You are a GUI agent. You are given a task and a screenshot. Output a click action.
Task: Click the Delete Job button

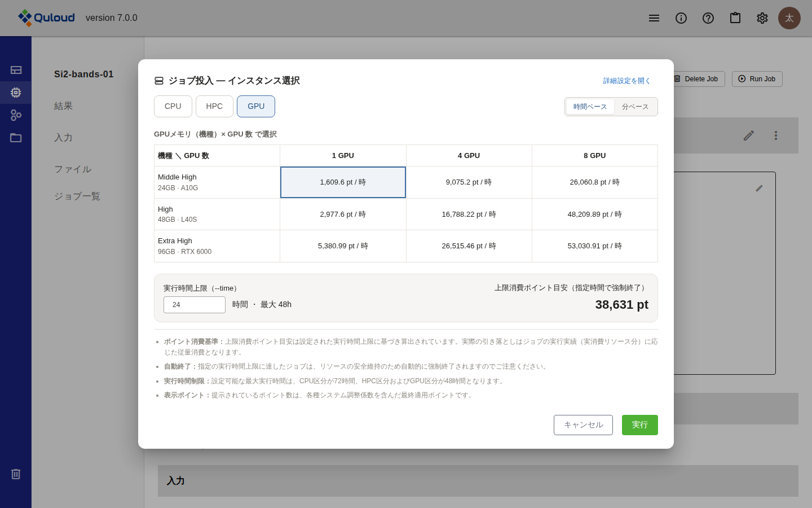[x=697, y=79]
